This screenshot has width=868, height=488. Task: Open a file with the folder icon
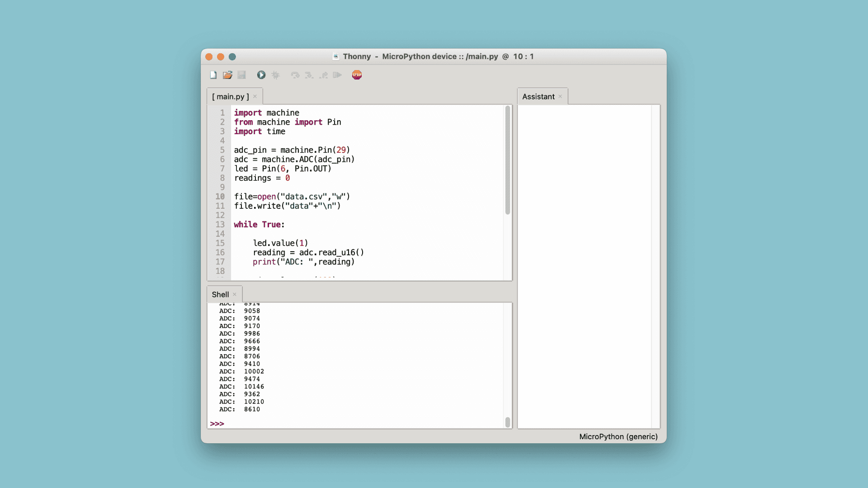coord(227,75)
